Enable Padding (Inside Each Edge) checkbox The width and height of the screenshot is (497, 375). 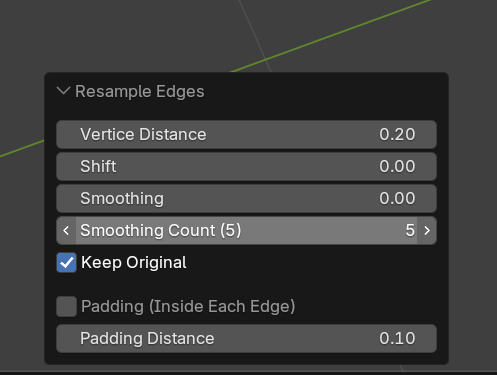pos(66,306)
